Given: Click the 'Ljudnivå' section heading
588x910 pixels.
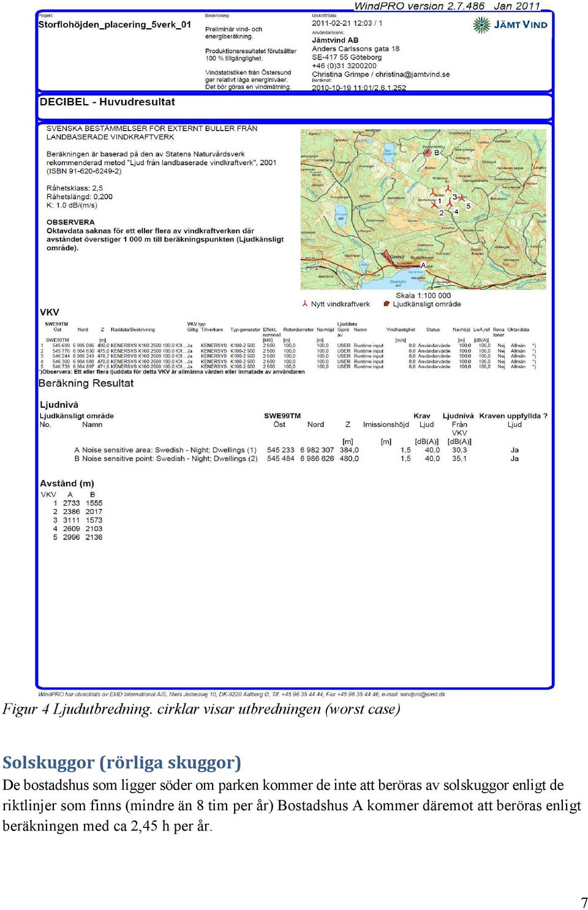Looking at the screenshot, I should click(59, 405).
